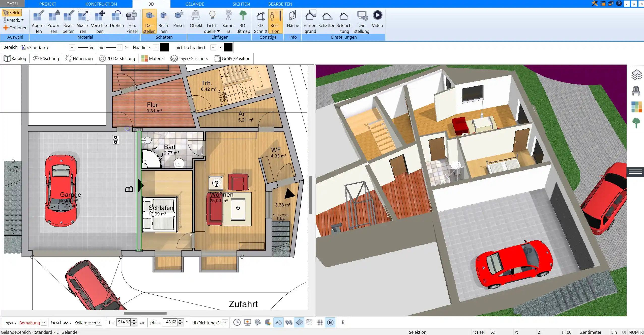The image size is (644, 335).
Task: Open the Bearbeiten material tool
Action: coord(68,21)
